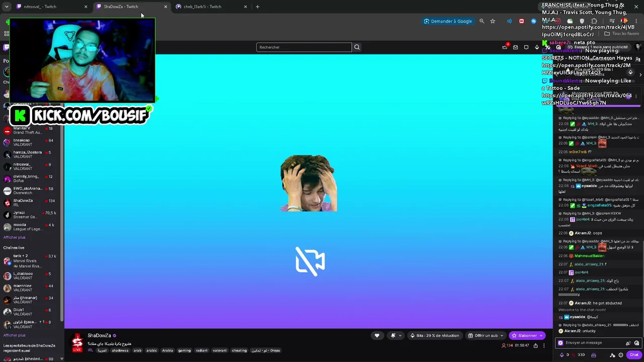Open EWC_stcArena Overwatch channel
Screen dimensions: 644x362
pyautogui.click(x=31, y=191)
